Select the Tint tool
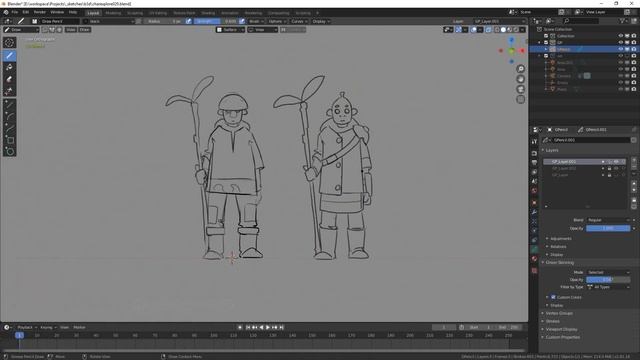Image resolution: width=640 pixels, height=360 pixels. click(9, 91)
